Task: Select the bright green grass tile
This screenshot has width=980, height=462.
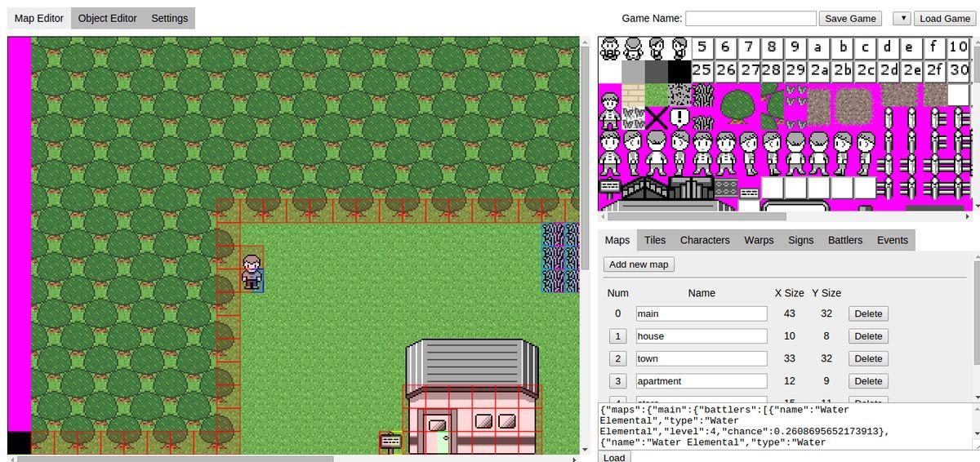Action: click(657, 95)
